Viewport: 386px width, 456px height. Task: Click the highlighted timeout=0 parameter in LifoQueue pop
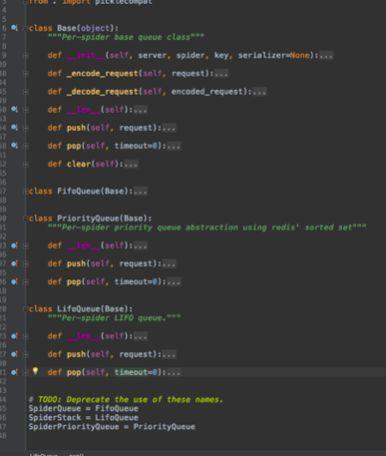pos(136,372)
